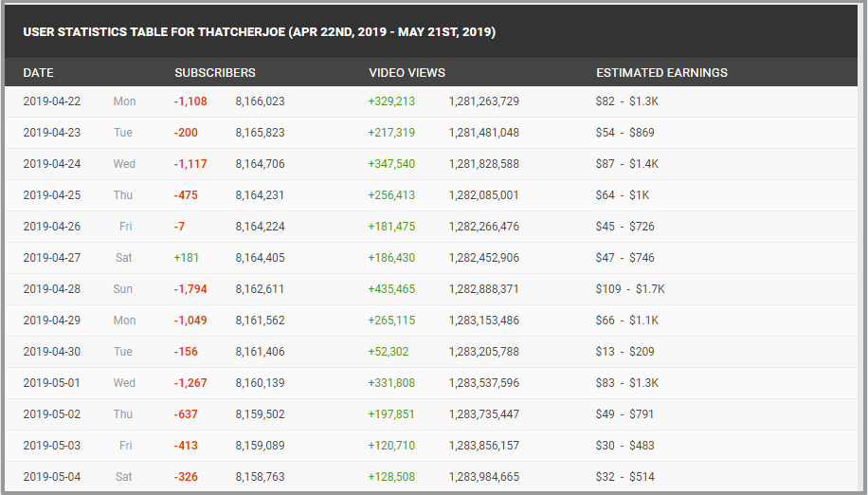Click video views gain +181,475

391,227
